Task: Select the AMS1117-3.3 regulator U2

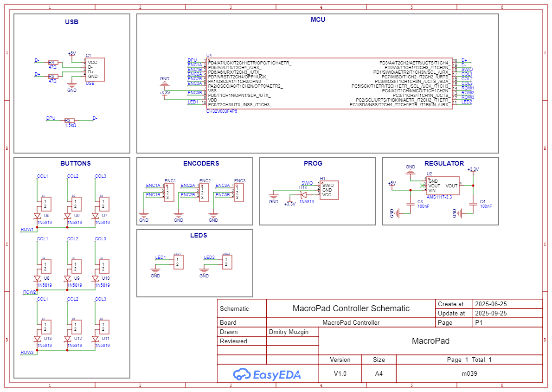Action: click(x=443, y=186)
